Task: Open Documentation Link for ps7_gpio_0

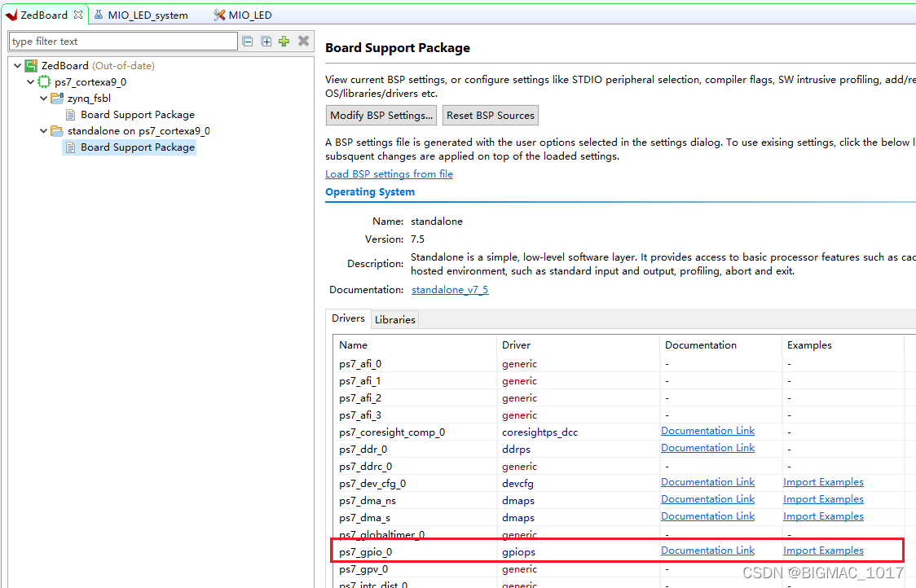Action: [707, 550]
